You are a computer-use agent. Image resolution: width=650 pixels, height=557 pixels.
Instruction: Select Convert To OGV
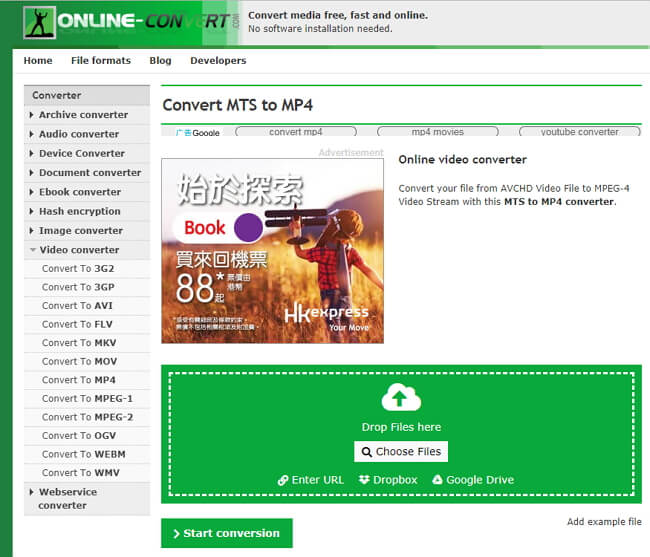pos(87,436)
